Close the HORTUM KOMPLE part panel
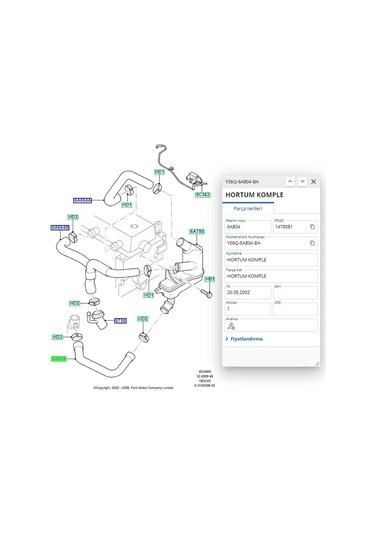 coord(314,182)
